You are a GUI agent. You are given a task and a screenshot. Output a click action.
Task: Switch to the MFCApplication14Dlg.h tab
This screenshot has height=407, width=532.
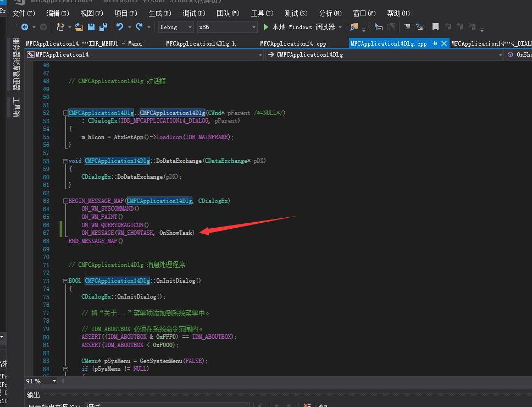coord(201,43)
